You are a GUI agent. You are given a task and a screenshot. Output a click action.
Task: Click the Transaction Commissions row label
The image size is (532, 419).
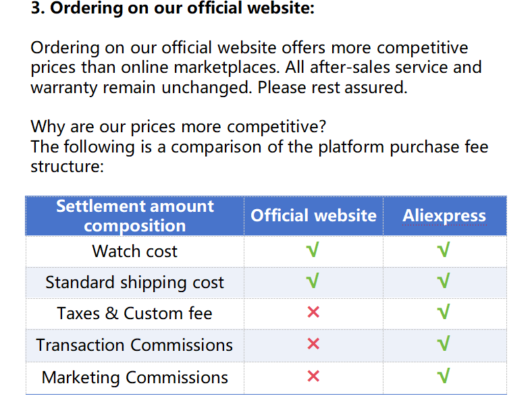(134, 345)
